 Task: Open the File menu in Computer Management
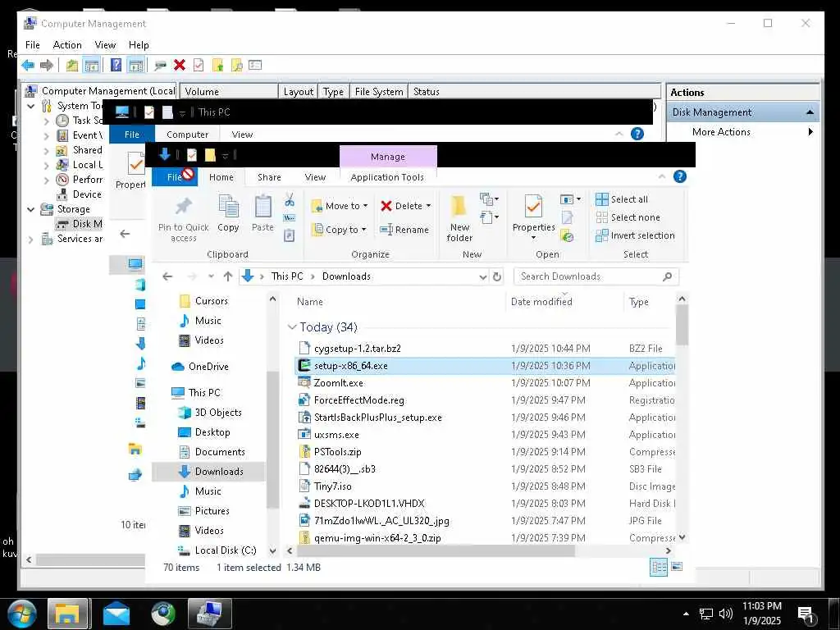click(33, 45)
